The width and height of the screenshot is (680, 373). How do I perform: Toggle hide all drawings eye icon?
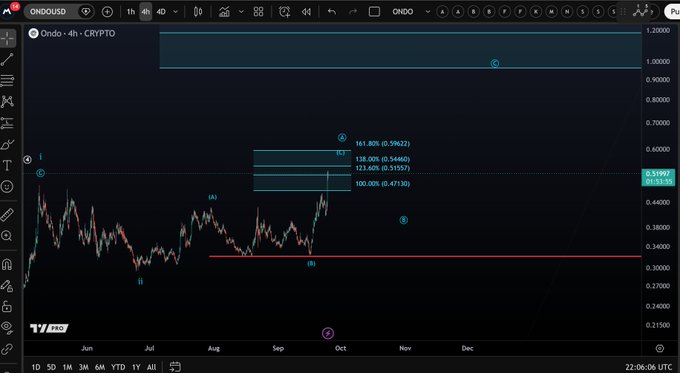7,327
